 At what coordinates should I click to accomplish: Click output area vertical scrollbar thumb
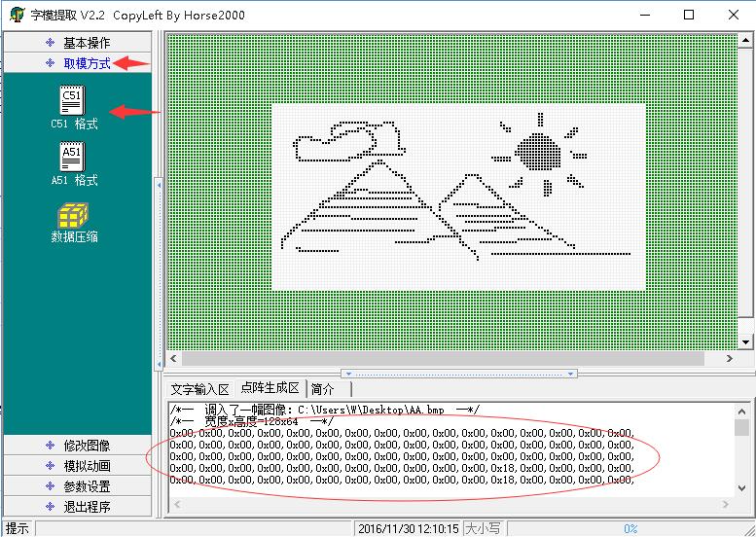pyautogui.click(x=742, y=427)
